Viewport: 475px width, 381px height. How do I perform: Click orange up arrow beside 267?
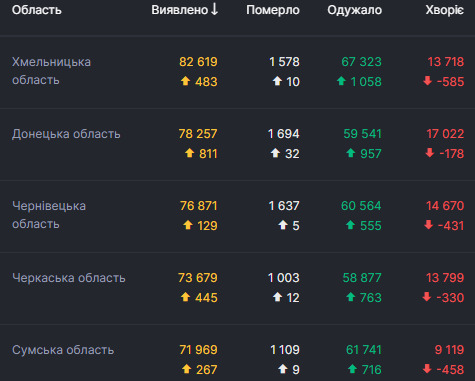point(186,369)
